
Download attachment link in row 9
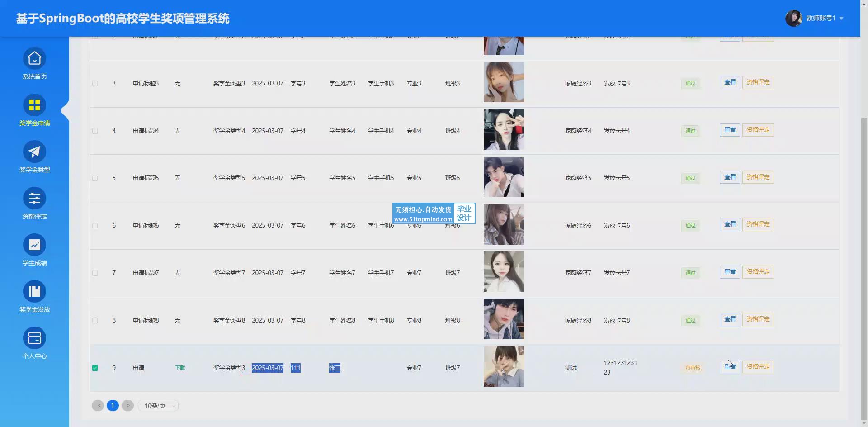click(180, 368)
